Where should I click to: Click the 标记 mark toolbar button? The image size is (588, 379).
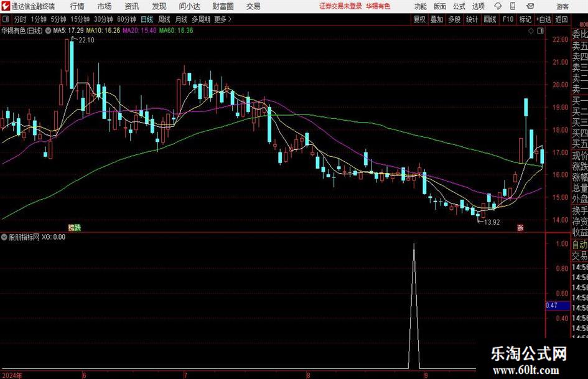tap(525, 19)
